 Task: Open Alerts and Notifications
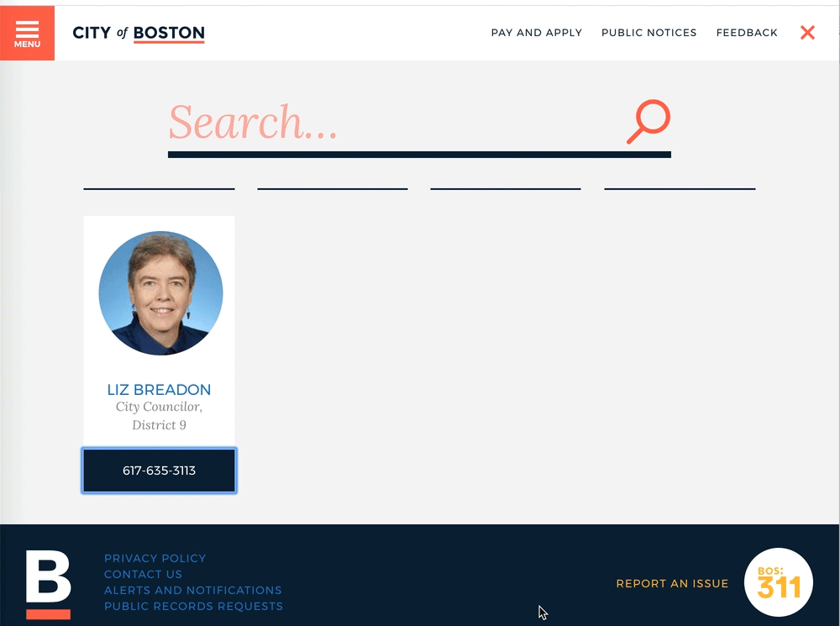click(x=192, y=590)
